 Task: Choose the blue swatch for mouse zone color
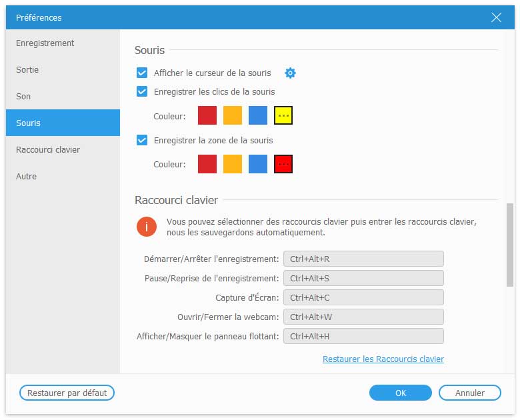click(258, 164)
